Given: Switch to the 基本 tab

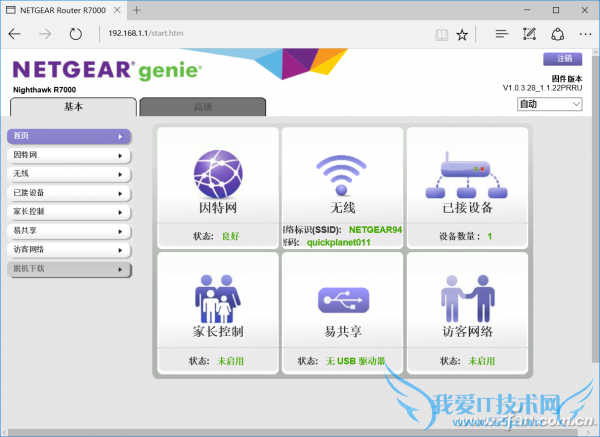Looking at the screenshot, I should [73, 107].
